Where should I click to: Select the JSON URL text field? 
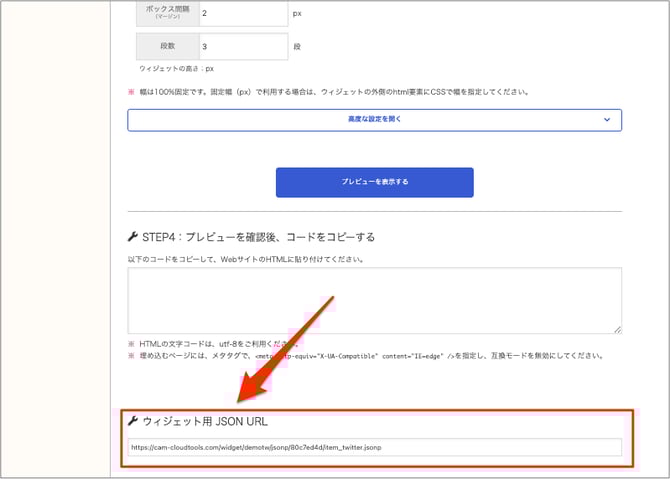[374, 447]
